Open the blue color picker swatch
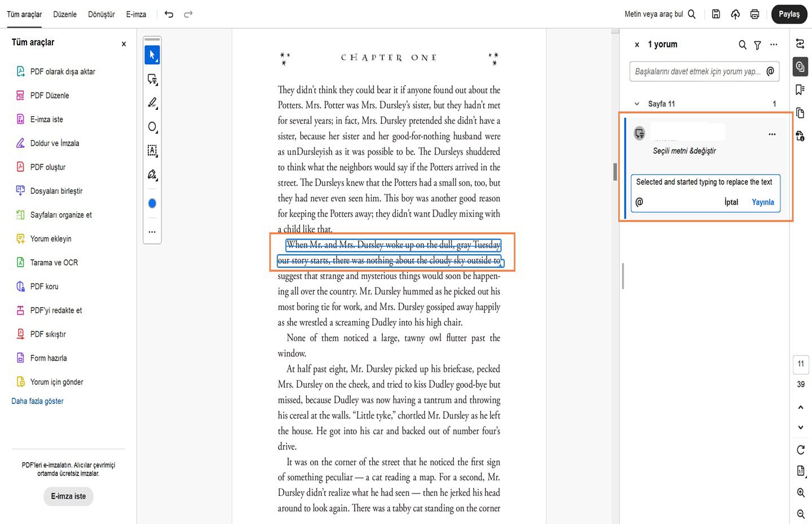 (152, 203)
